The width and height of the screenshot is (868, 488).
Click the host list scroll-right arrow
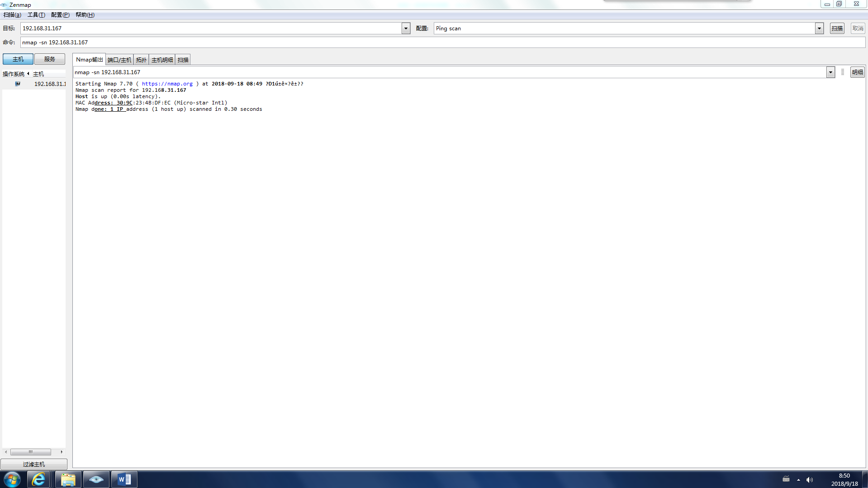click(x=62, y=452)
